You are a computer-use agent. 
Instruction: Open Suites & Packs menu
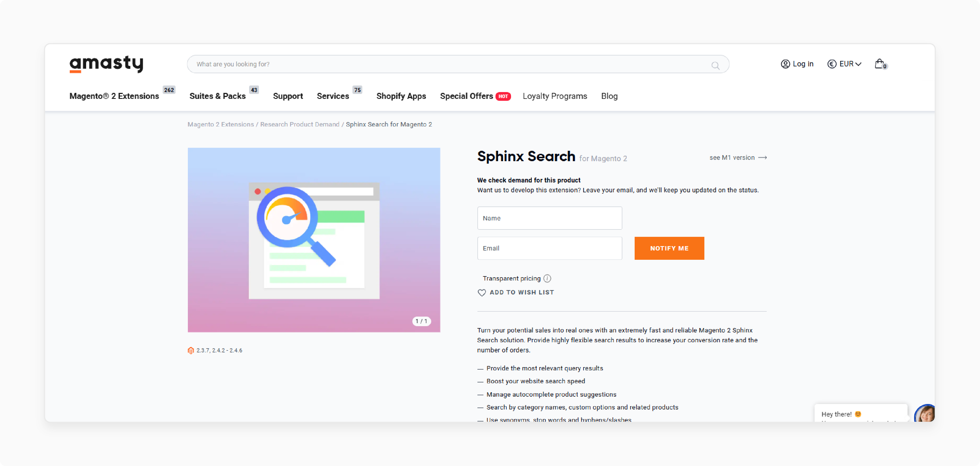click(218, 96)
